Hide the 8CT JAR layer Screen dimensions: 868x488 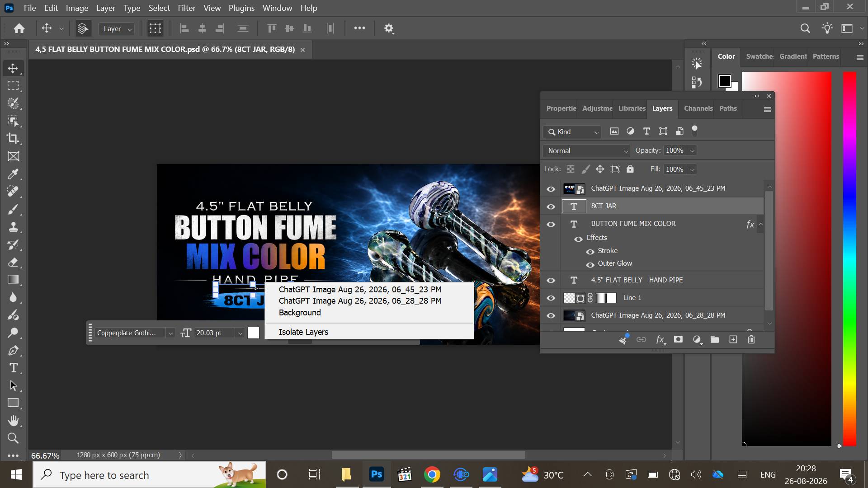[x=551, y=206]
